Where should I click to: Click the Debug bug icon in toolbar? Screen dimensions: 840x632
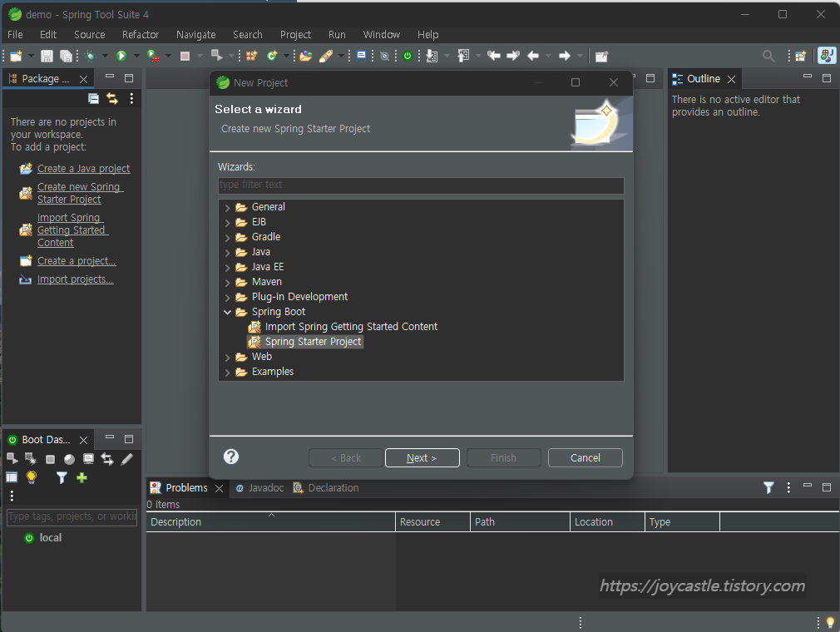coord(90,56)
